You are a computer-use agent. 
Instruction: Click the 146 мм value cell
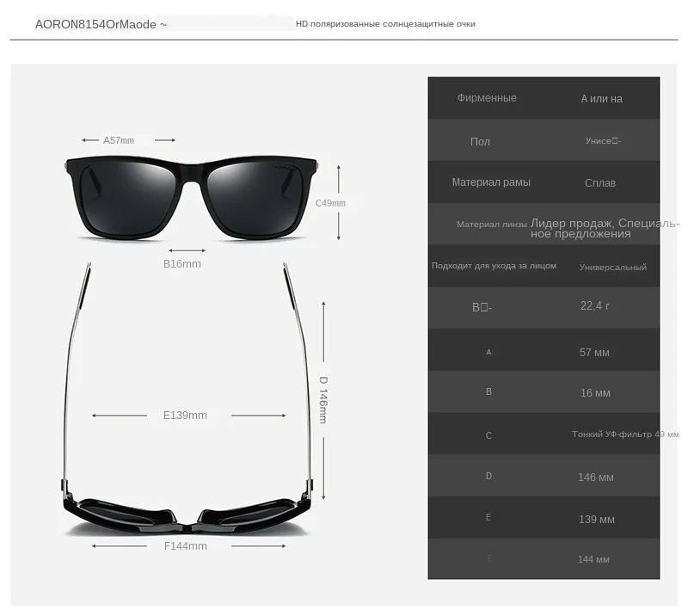[x=596, y=477]
